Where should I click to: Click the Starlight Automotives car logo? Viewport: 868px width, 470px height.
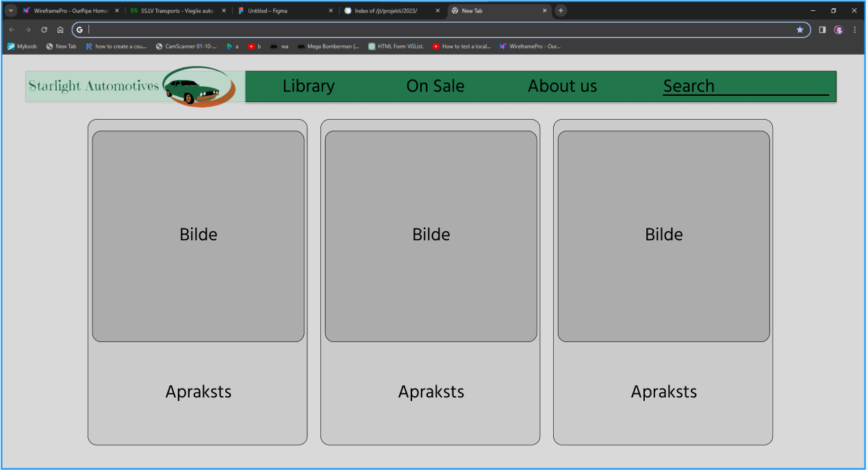coord(199,87)
